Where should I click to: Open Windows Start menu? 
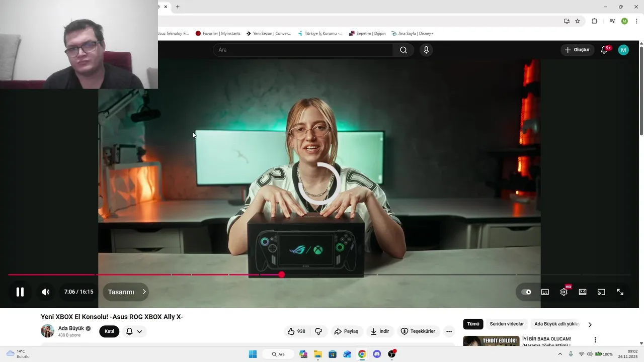pyautogui.click(x=253, y=354)
